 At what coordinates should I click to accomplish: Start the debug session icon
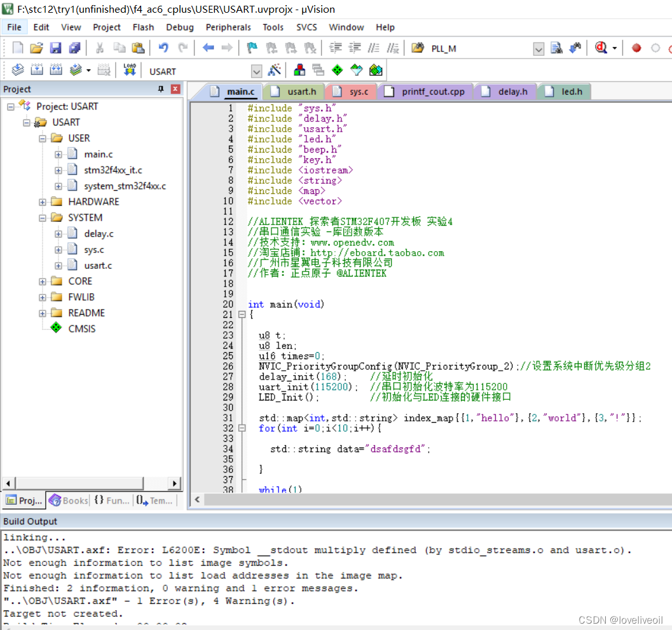pos(601,48)
